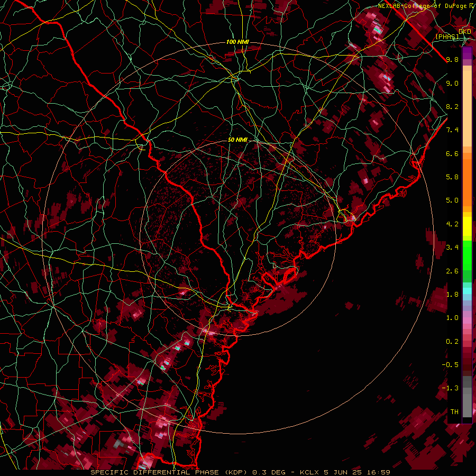
Task: Select the 5.8 value on the color scale
Action: pyautogui.click(x=452, y=177)
